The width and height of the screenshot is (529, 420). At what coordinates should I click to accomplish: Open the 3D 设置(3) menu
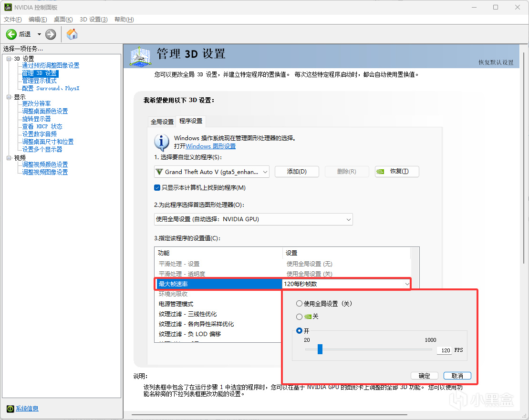[93, 19]
